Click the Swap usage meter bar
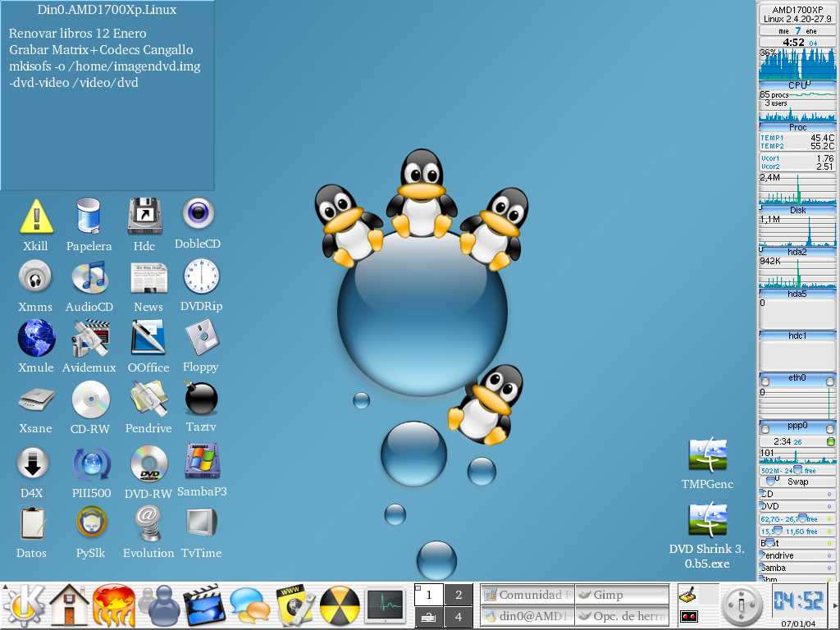 coord(797,482)
